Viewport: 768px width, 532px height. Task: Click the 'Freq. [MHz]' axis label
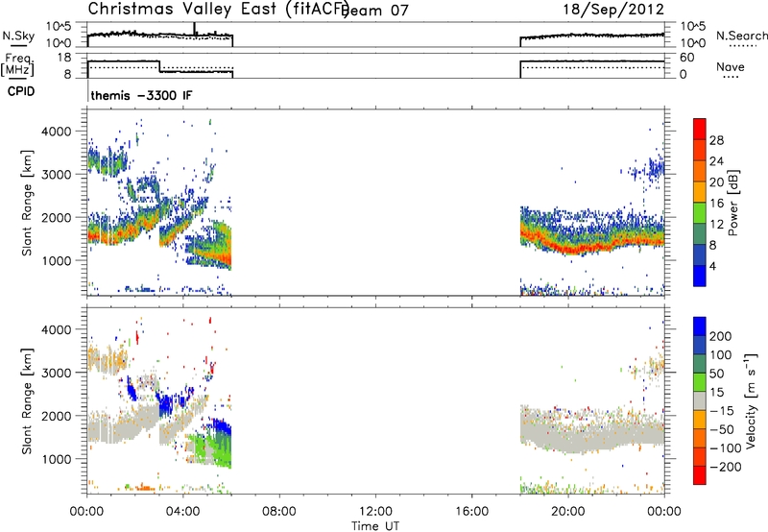click(18, 64)
